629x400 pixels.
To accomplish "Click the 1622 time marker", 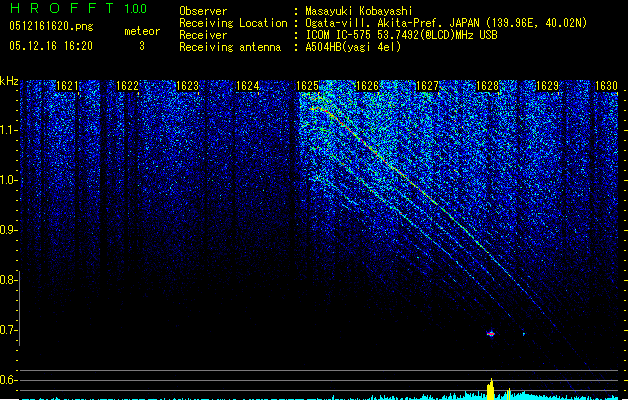I will pos(127,86).
